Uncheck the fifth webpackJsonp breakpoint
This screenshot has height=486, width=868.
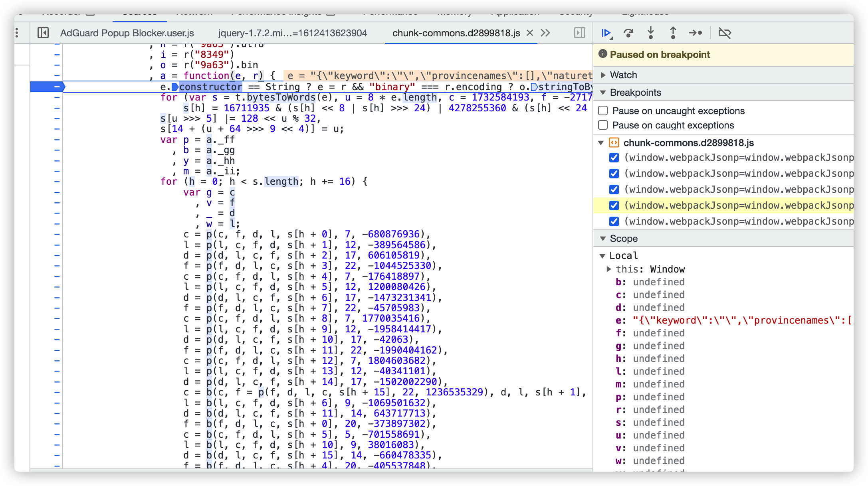tap(614, 221)
